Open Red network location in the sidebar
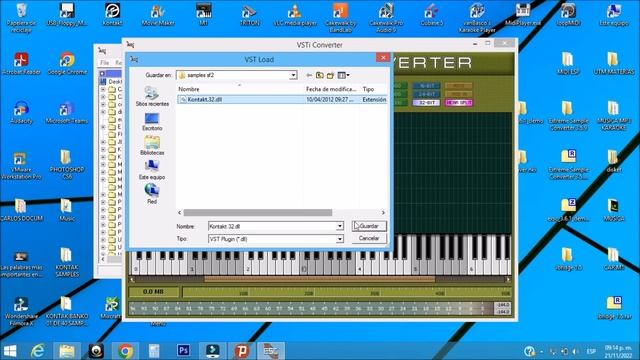Screen dimensions: 640x360 point(152,194)
